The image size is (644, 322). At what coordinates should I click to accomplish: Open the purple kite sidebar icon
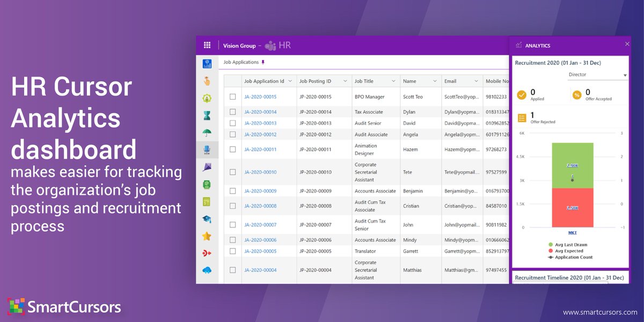(x=207, y=167)
